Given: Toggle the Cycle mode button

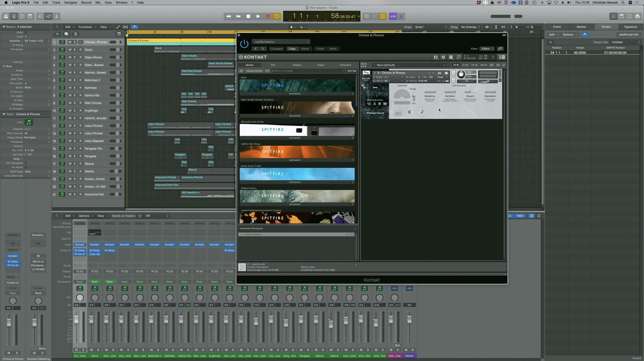Looking at the screenshot, I should tap(277, 16).
